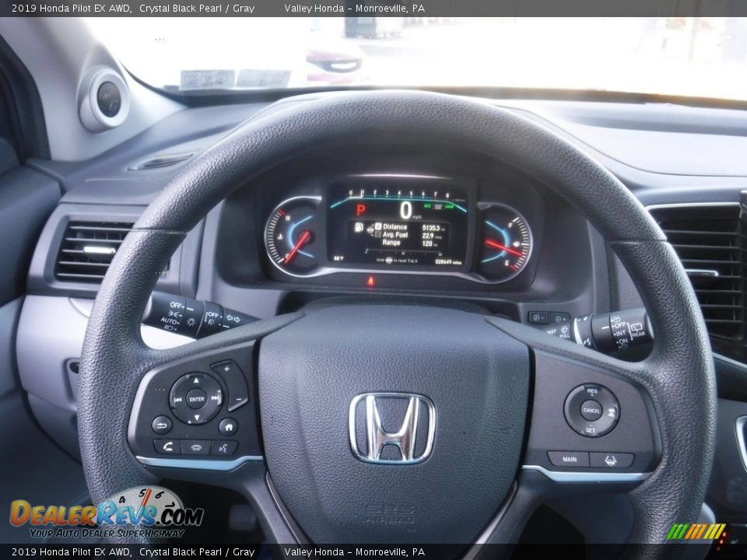
Task: Tap the MAIN cruise control button
Action: coord(570,459)
